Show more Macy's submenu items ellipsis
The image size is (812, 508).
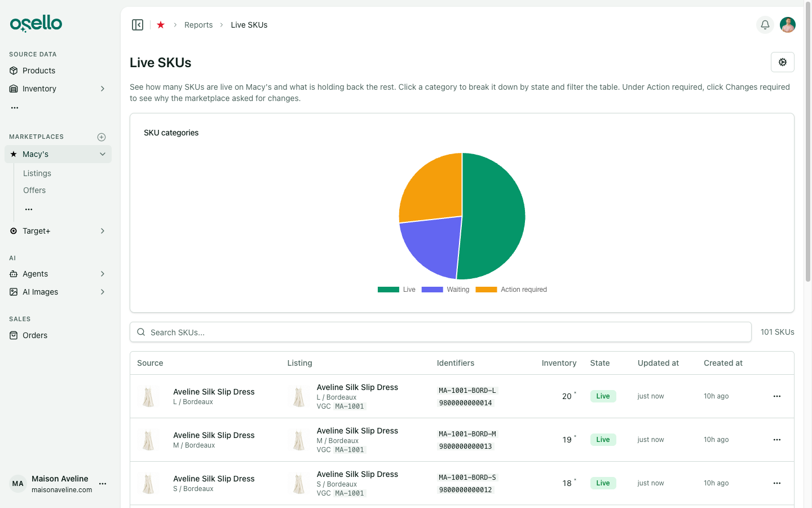tap(29, 209)
